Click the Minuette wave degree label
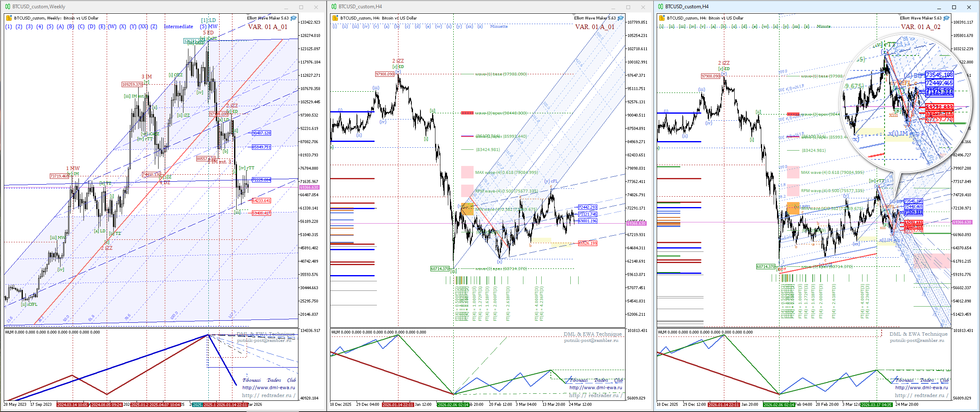The height and width of the screenshot is (412, 980). 499,27
